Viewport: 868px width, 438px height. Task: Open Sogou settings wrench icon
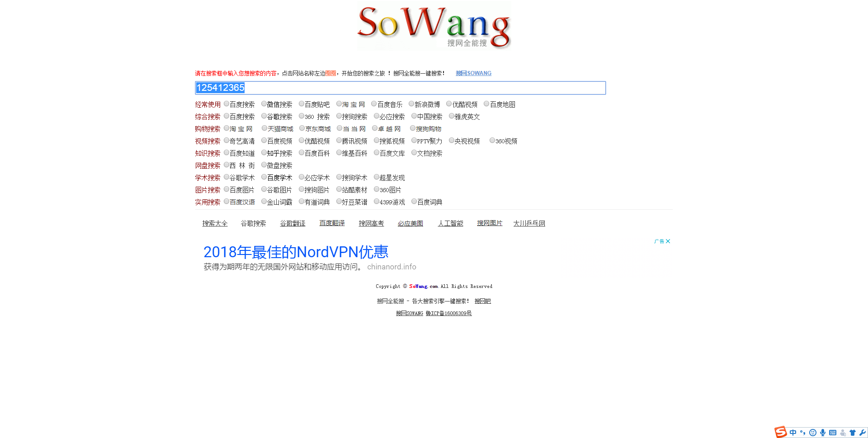coord(863,433)
